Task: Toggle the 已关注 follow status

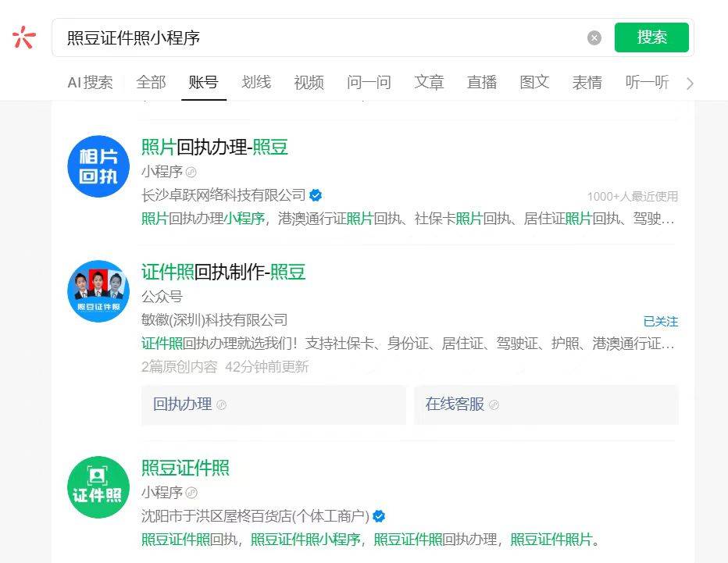Action: [x=660, y=321]
